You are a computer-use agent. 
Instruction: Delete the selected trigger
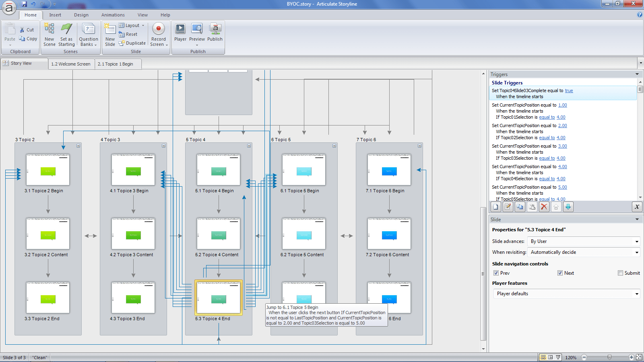[544, 207]
